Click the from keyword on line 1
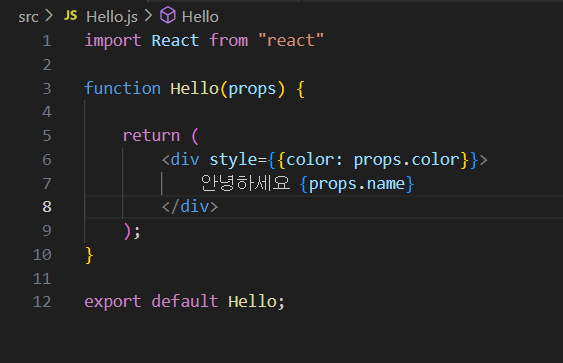Screen dimensions: 563x363 click(x=229, y=40)
